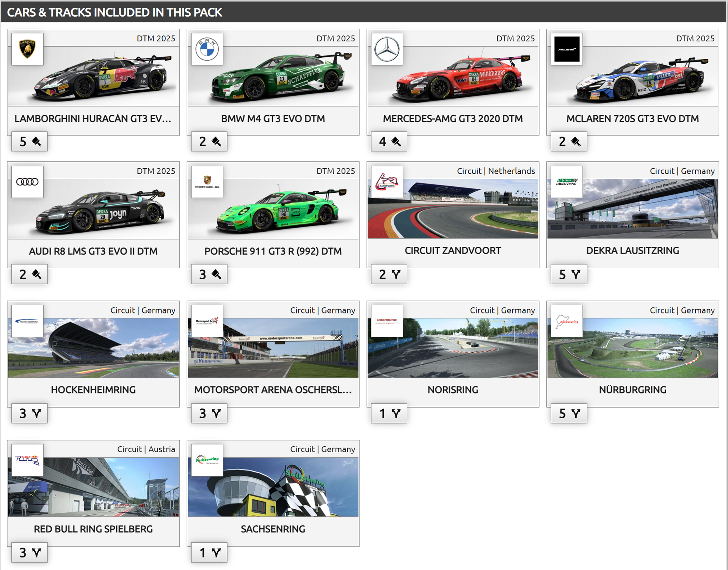This screenshot has width=728, height=570.
Task: Click the Mercedes star logo icon
Action: (x=387, y=49)
